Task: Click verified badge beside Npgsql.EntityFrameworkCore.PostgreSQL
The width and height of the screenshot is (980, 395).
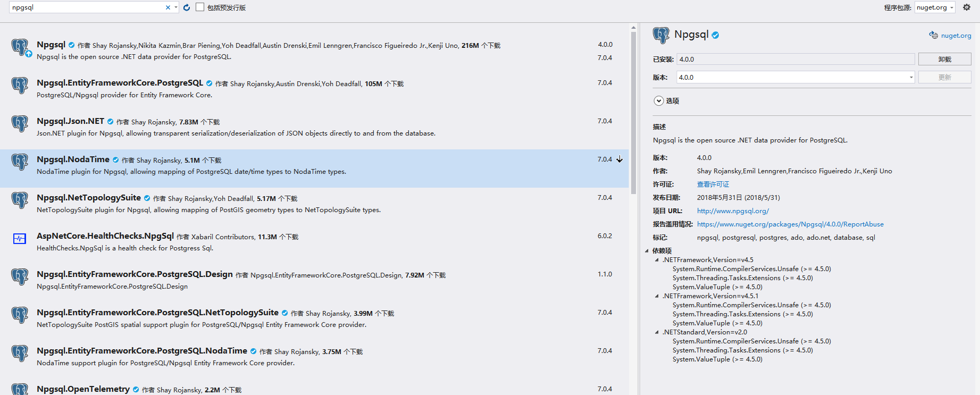Action: (210, 83)
